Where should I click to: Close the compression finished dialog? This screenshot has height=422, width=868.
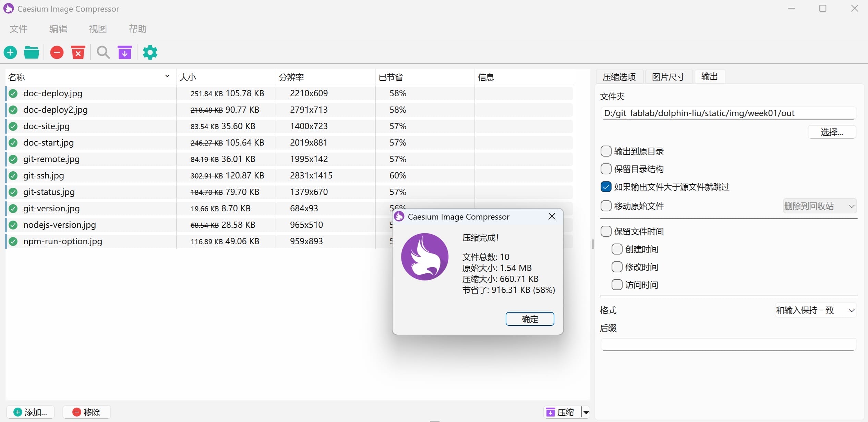(552, 216)
